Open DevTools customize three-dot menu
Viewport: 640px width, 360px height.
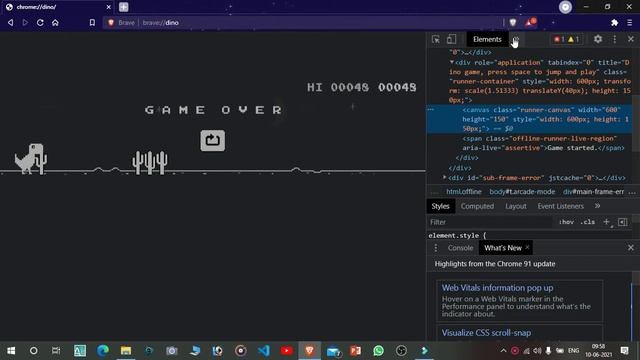[x=615, y=39]
